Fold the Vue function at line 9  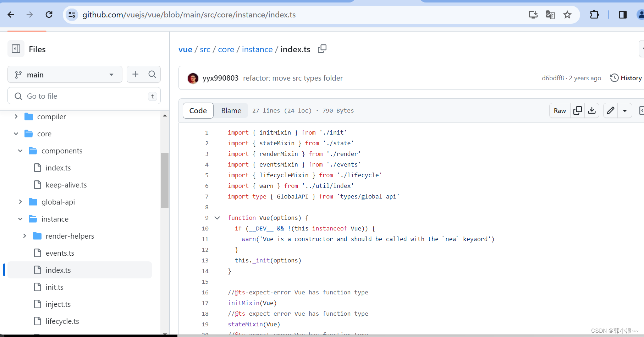(x=217, y=218)
